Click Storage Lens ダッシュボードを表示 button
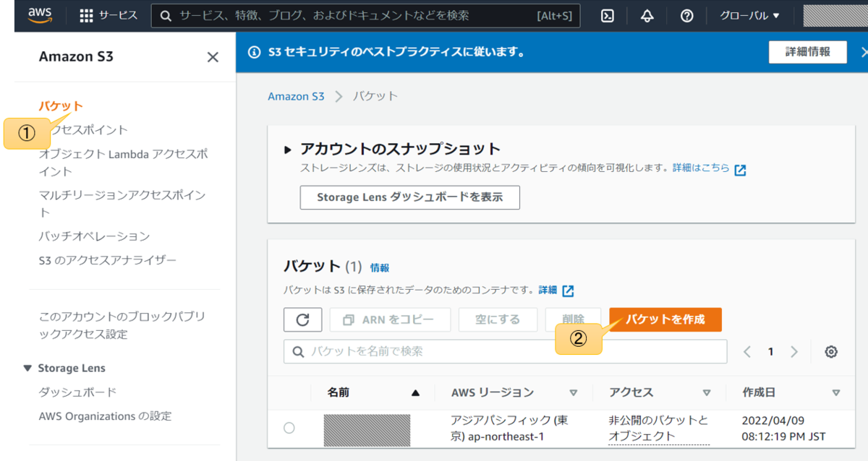The width and height of the screenshot is (868, 461). [409, 197]
